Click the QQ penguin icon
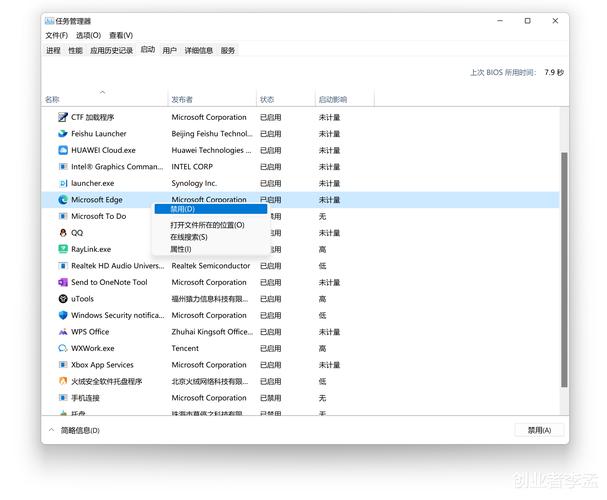607x500 pixels. coord(63,233)
